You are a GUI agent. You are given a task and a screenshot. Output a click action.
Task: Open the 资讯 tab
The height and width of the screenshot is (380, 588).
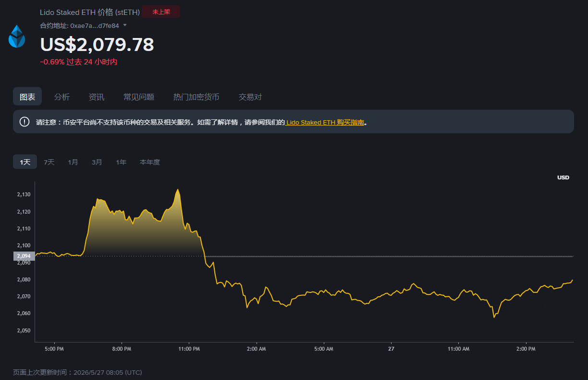point(97,97)
